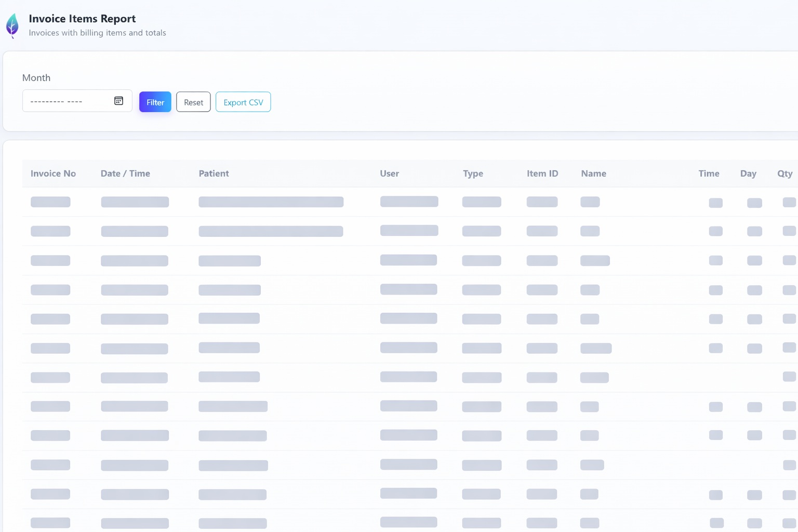This screenshot has width=798, height=532.
Task: Click the Qty column header
Action: (784, 174)
